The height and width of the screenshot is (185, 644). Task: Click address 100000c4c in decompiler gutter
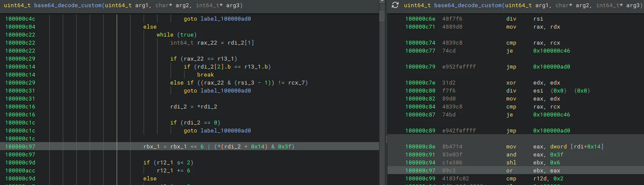coord(20,19)
